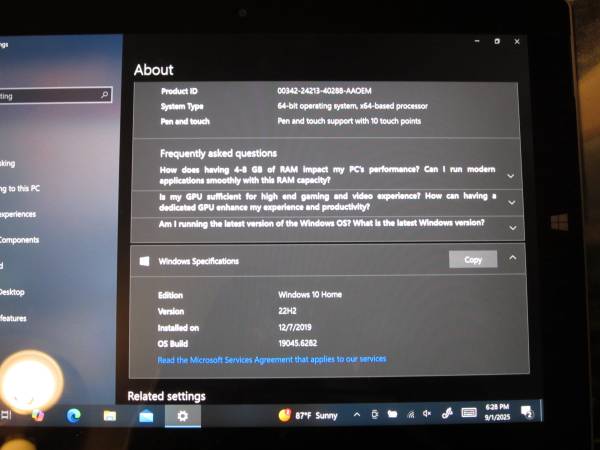This screenshot has height=450, width=600.
Task: Expand the RAM performance question
Action: [x=511, y=175]
